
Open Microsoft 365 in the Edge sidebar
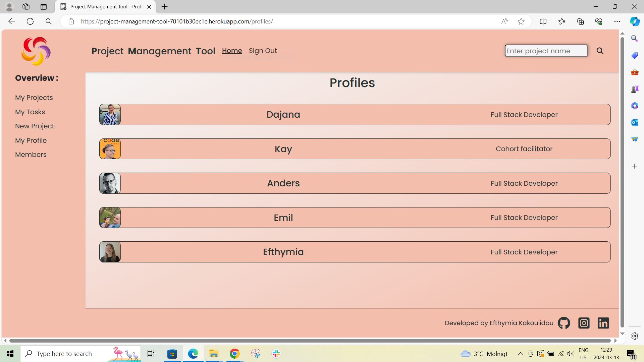pos(634,106)
